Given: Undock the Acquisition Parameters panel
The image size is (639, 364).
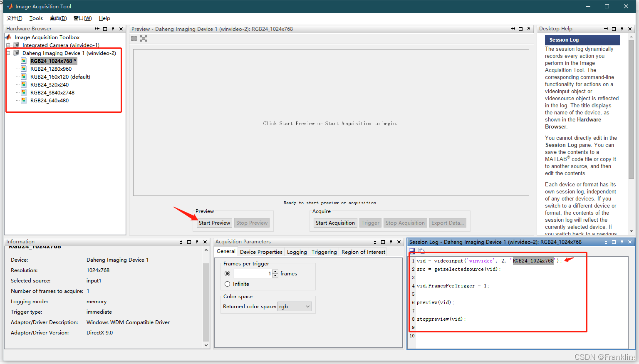Looking at the screenshot, I should pyautogui.click(x=391, y=242).
